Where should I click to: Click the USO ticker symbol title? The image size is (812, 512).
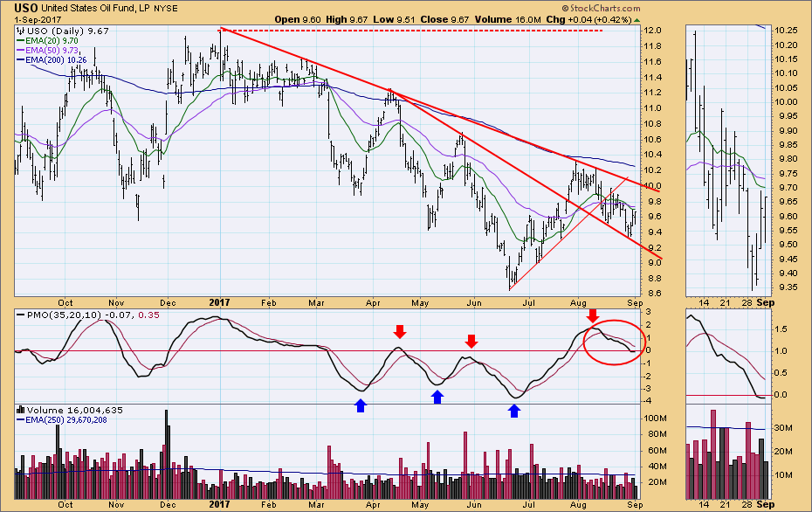coord(26,8)
